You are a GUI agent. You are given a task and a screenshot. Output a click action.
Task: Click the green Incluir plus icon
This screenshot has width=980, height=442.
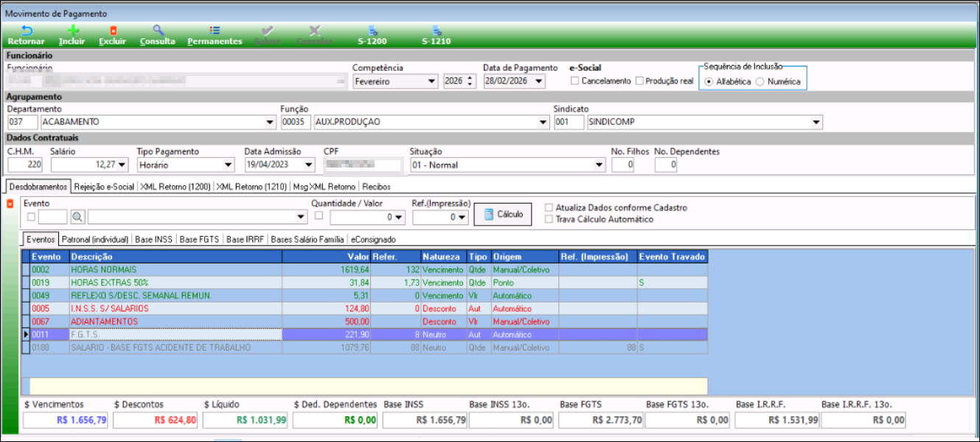click(x=72, y=31)
